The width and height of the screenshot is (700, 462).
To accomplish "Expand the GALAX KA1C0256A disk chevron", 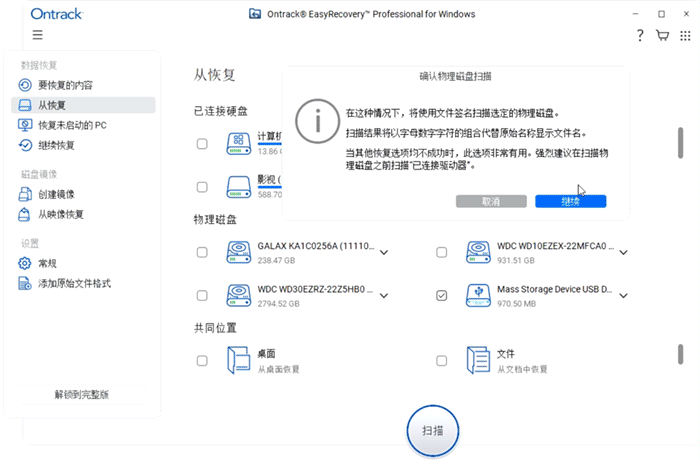I will pos(384,253).
